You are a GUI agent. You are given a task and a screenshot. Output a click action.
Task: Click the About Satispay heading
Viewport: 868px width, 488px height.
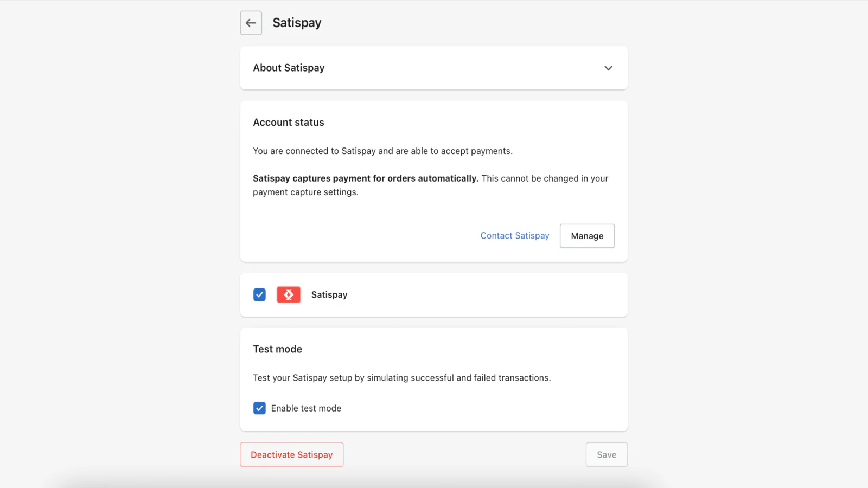pos(289,68)
